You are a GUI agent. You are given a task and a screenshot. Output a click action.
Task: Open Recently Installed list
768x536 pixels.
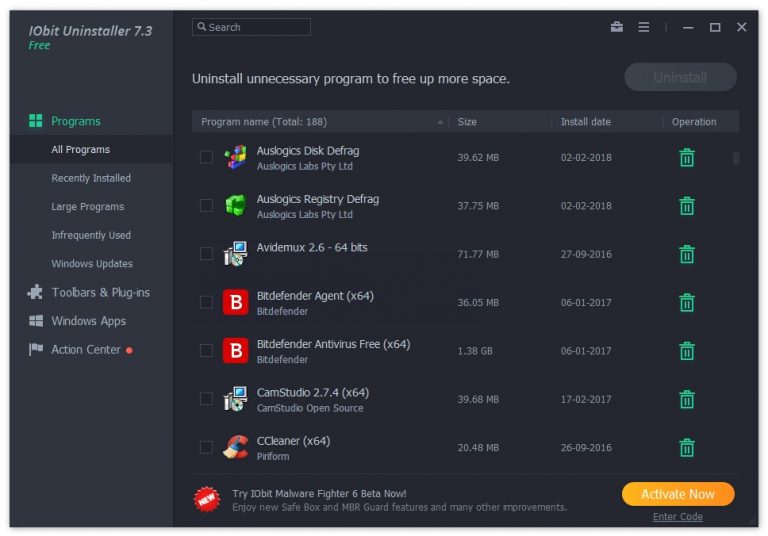pos(91,178)
